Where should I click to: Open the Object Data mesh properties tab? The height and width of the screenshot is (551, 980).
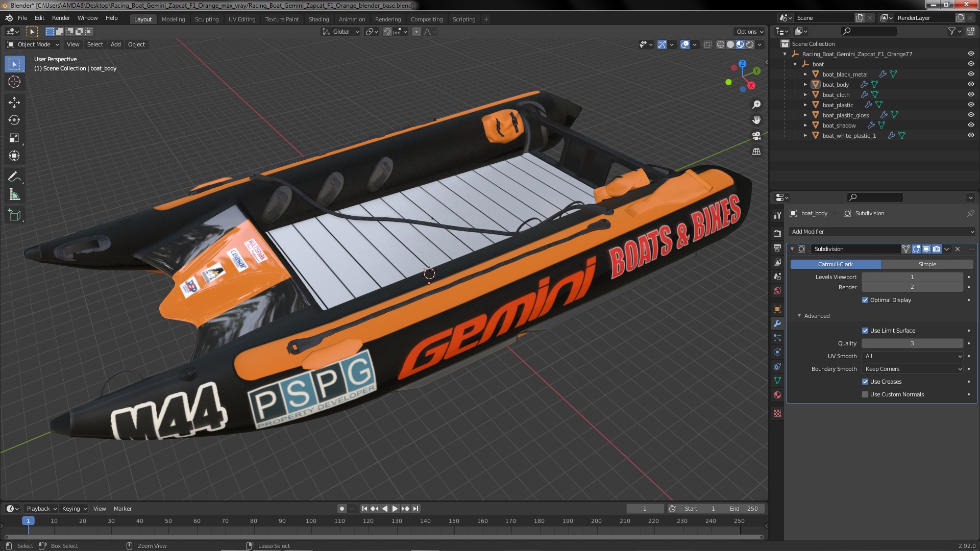[x=777, y=381]
